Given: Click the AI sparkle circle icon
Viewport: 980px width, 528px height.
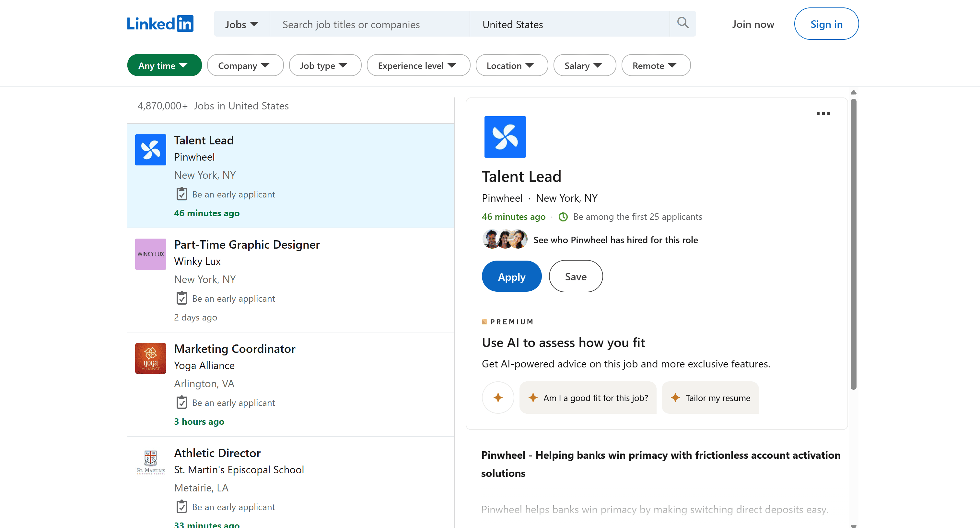Looking at the screenshot, I should [x=497, y=398].
